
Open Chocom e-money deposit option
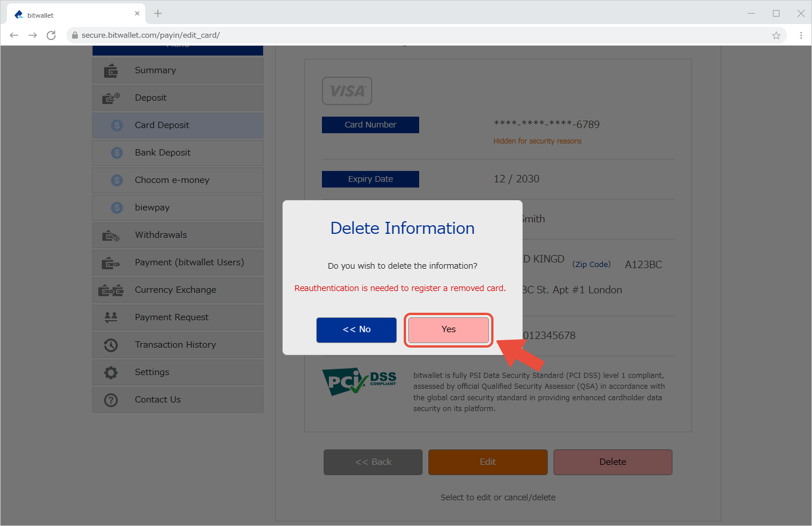(x=172, y=180)
